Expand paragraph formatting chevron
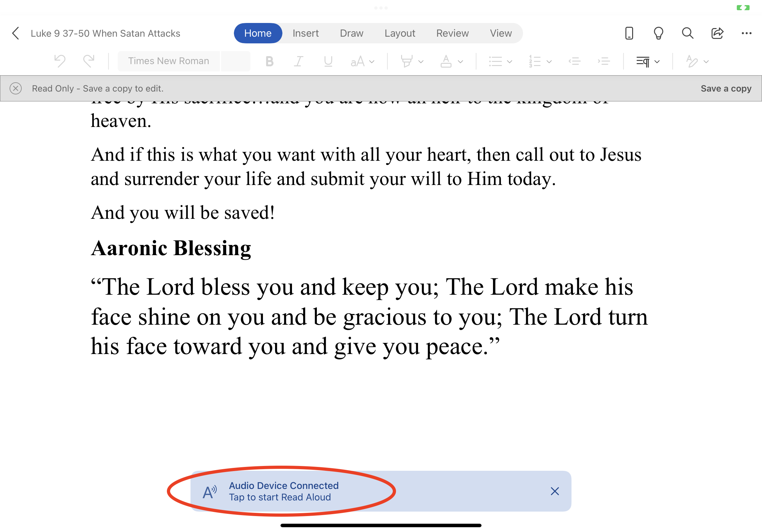The height and width of the screenshot is (532, 762). (657, 62)
